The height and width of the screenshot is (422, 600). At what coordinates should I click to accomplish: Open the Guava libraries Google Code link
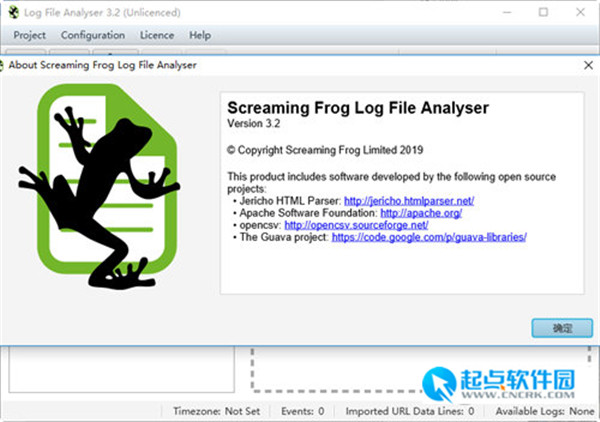coord(429,237)
